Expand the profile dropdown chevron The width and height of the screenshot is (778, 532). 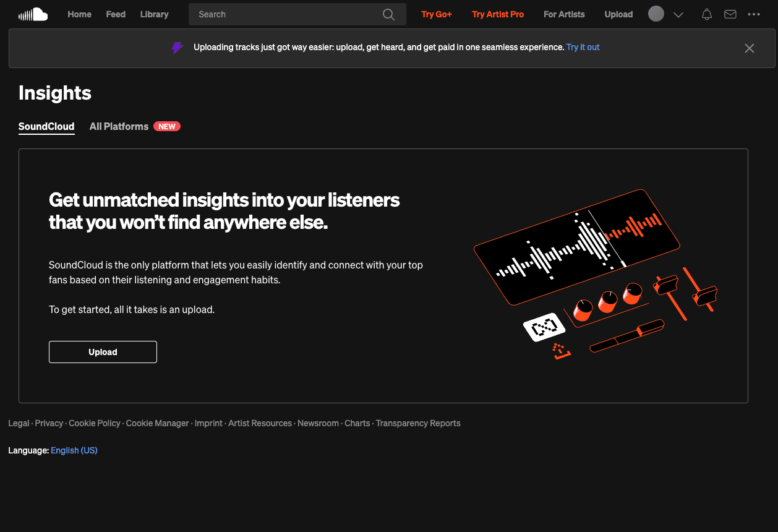pyautogui.click(x=678, y=15)
